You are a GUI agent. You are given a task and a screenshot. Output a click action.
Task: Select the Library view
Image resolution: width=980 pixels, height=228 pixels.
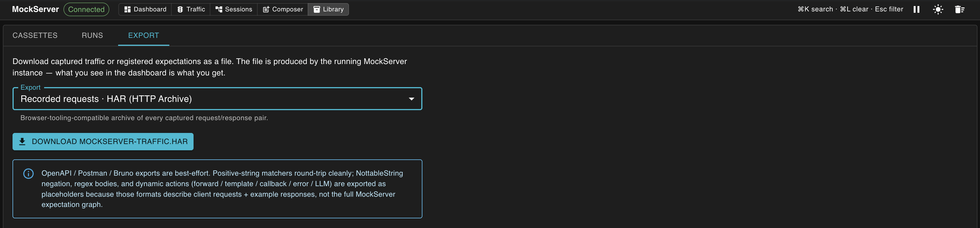328,9
